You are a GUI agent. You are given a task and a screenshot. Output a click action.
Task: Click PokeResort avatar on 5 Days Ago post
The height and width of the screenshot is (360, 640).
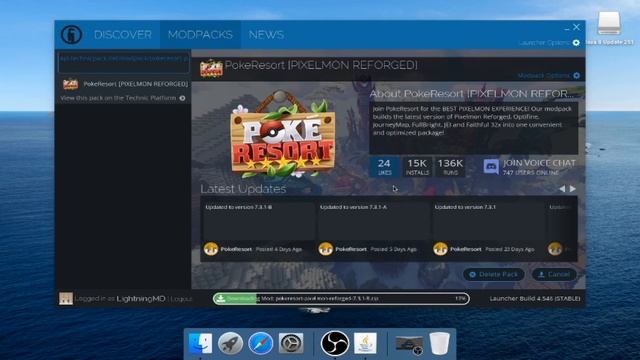(326, 249)
